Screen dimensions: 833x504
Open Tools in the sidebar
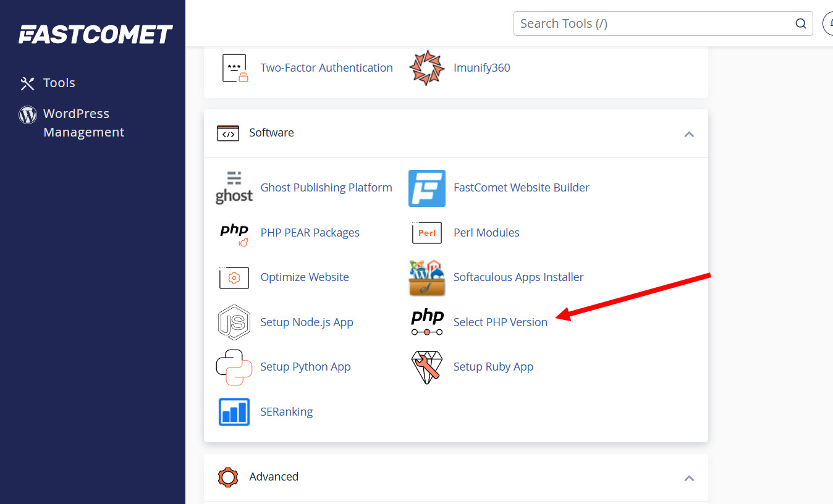click(59, 83)
